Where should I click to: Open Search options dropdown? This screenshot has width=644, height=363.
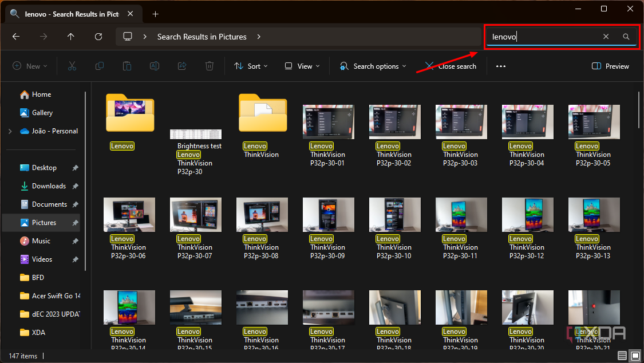point(373,66)
